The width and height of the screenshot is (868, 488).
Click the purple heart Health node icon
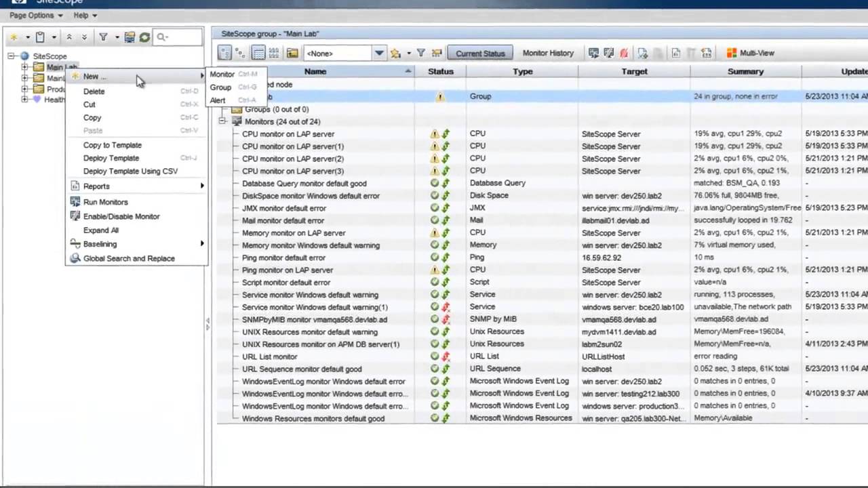pos(37,100)
